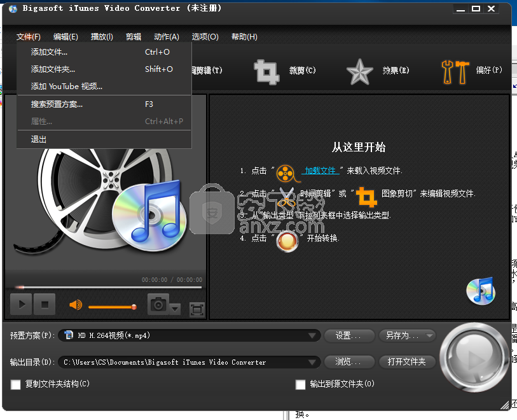The image size is (517, 420).
Task: Click the 浏览... button
Action: 350,362
